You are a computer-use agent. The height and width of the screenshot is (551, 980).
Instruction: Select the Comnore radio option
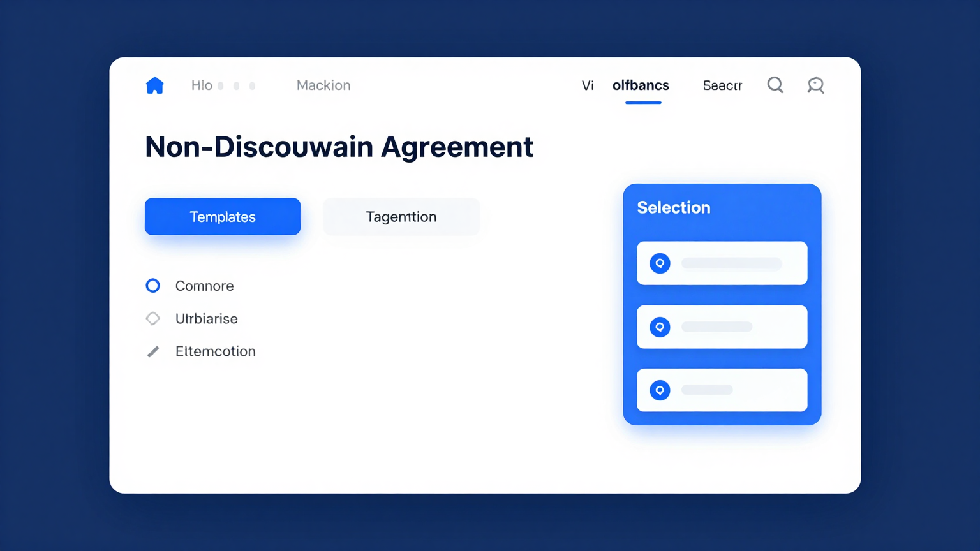[153, 285]
